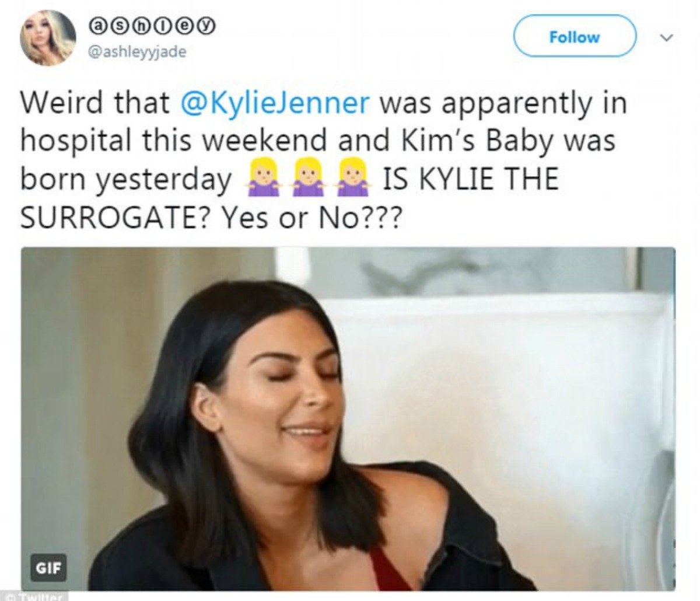Follow this account with the Follow button
700x601 pixels.
tap(575, 36)
